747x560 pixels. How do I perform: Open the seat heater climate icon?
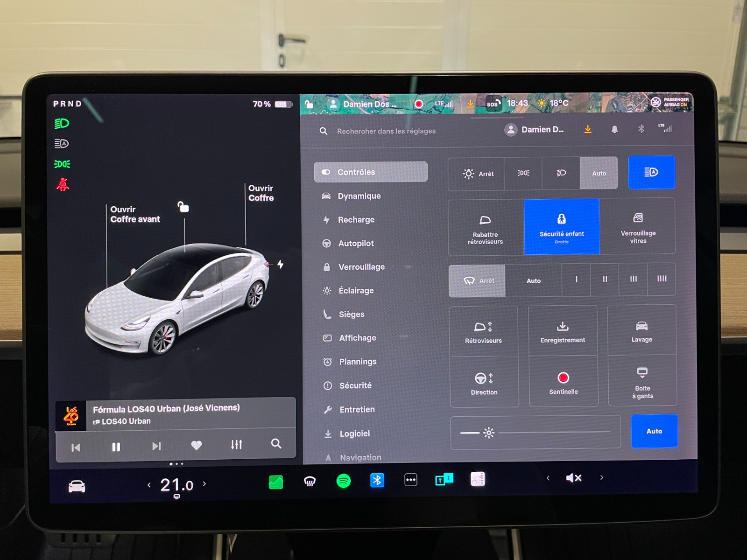[310, 481]
